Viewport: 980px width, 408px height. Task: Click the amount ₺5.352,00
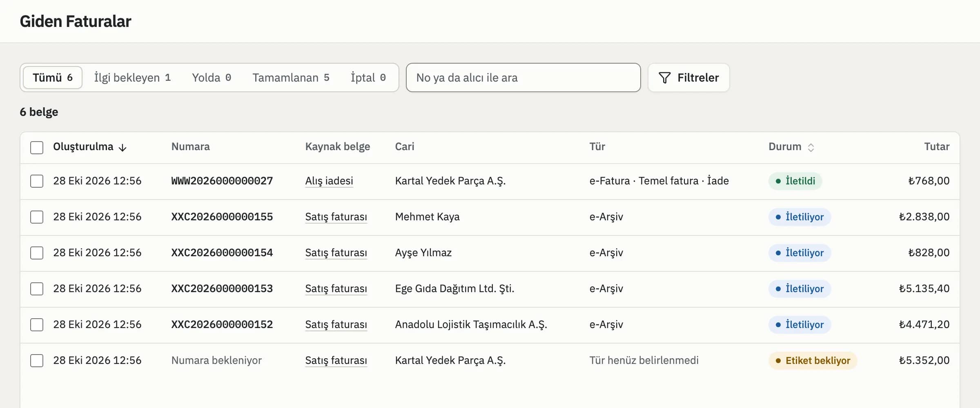pos(924,360)
